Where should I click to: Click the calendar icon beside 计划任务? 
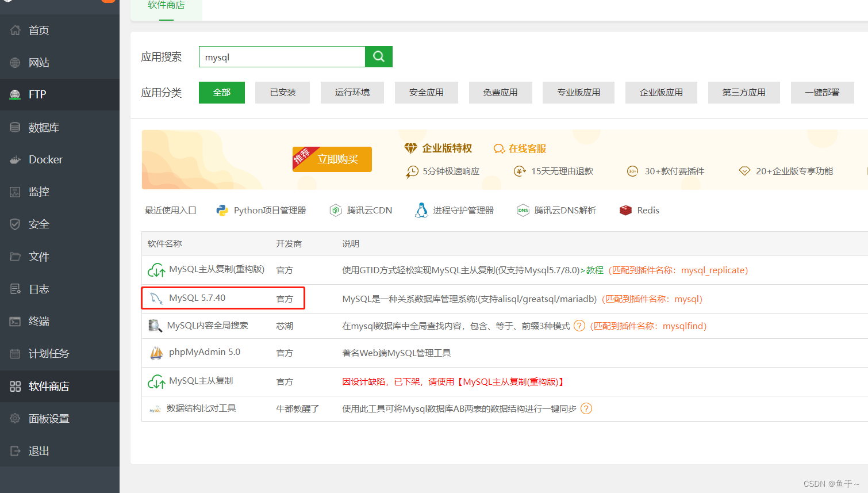point(15,353)
